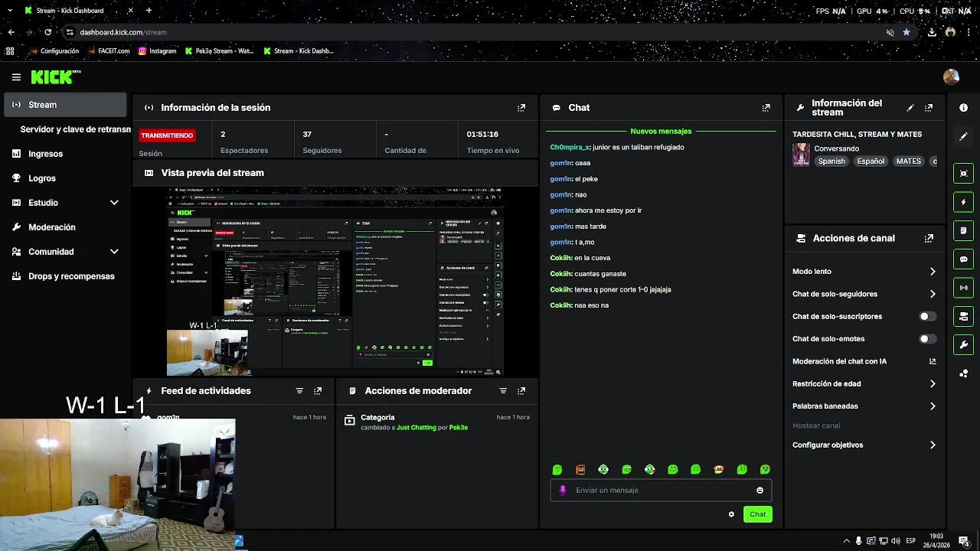
Task: Click the MATES tag chip
Action: click(x=908, y=161)
